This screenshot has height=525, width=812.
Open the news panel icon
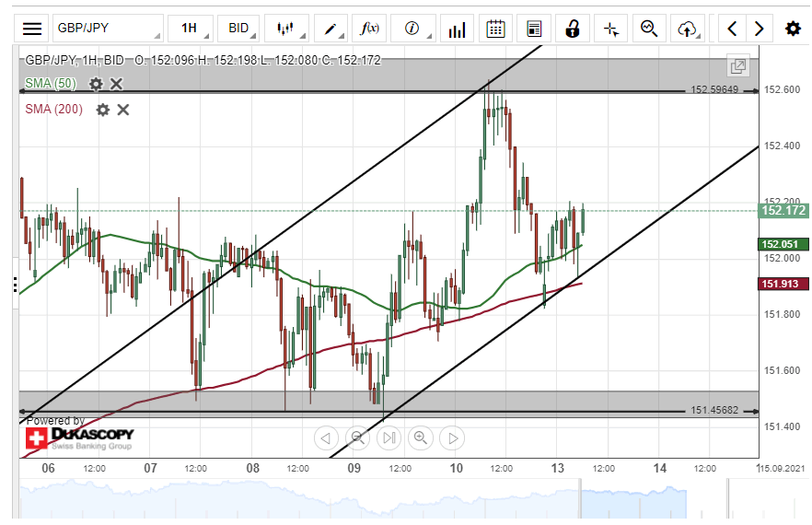(x=534, y=28)
